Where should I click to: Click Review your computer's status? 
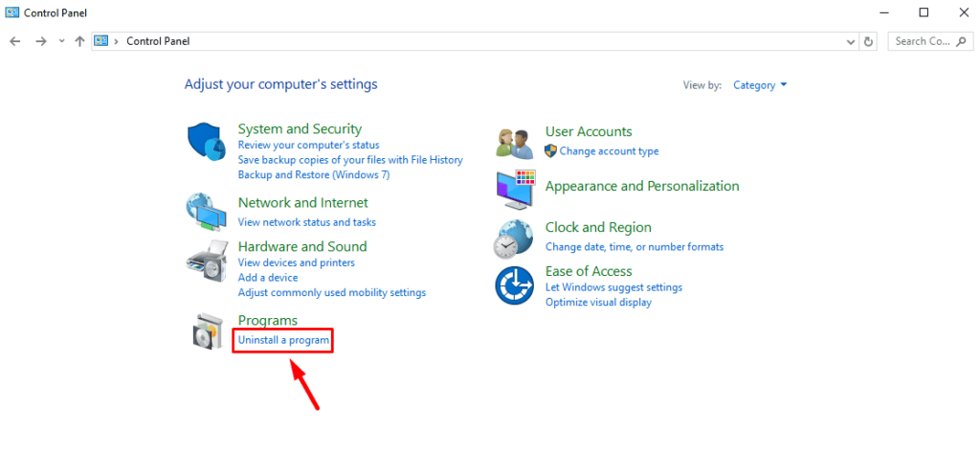pyautogui.click(x=309, y=145)
